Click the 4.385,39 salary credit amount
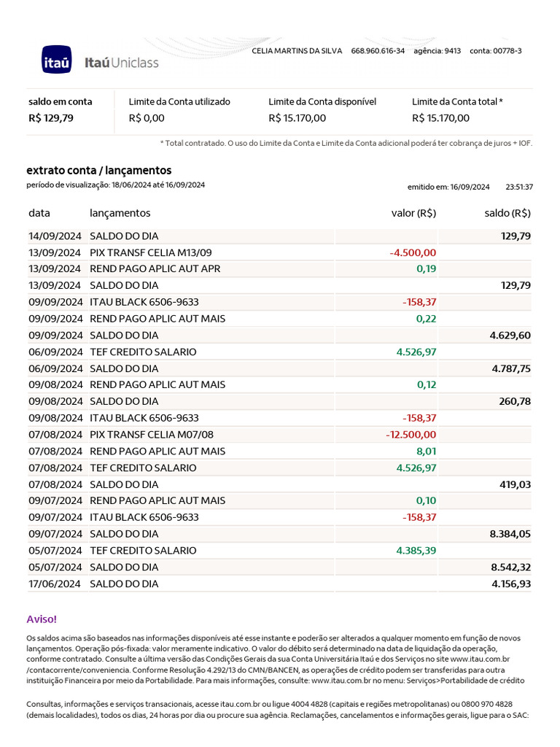The image size is (560, 747). point(416,550)
